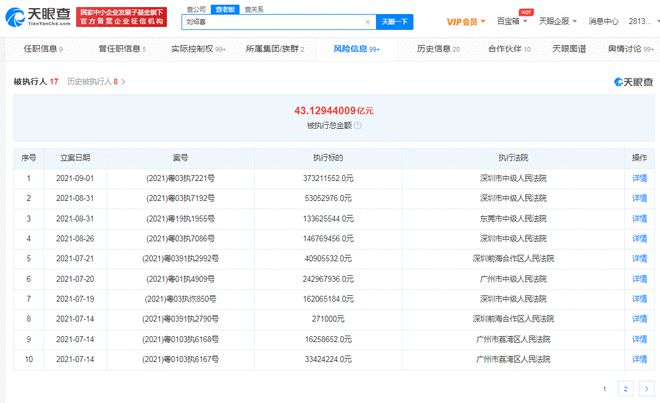Click the arrow next to 历史被执行人
This screenshot has width=660, height=403.
click(123, 82)
